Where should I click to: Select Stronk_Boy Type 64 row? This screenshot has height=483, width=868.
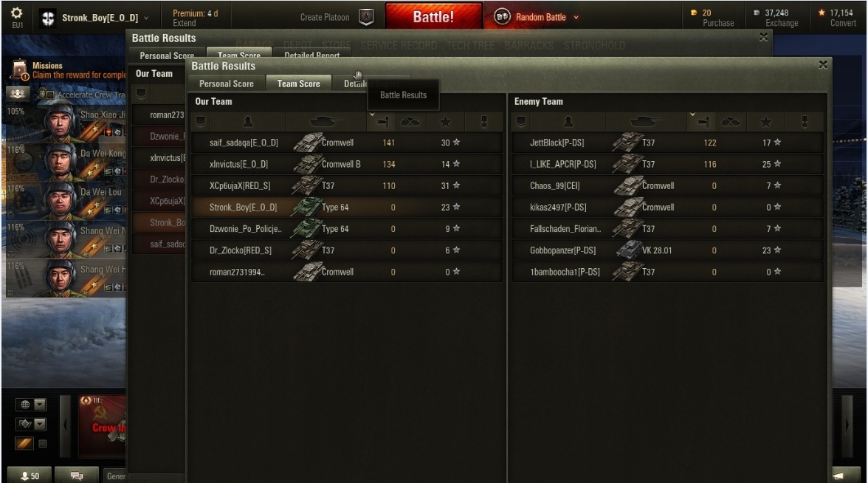coord(347,207)
